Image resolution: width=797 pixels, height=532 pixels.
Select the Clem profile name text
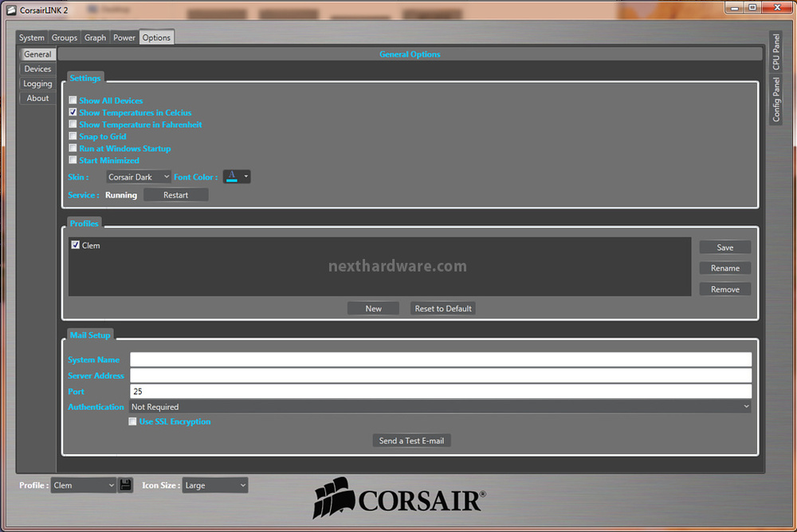(x=91, y=245)
